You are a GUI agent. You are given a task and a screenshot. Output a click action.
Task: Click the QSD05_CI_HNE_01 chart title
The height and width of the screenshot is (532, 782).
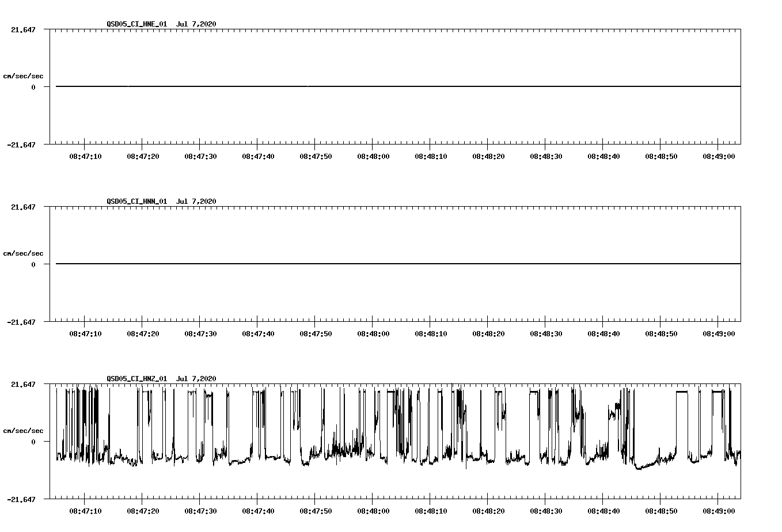pyautogui.click(x=162, y=24)
